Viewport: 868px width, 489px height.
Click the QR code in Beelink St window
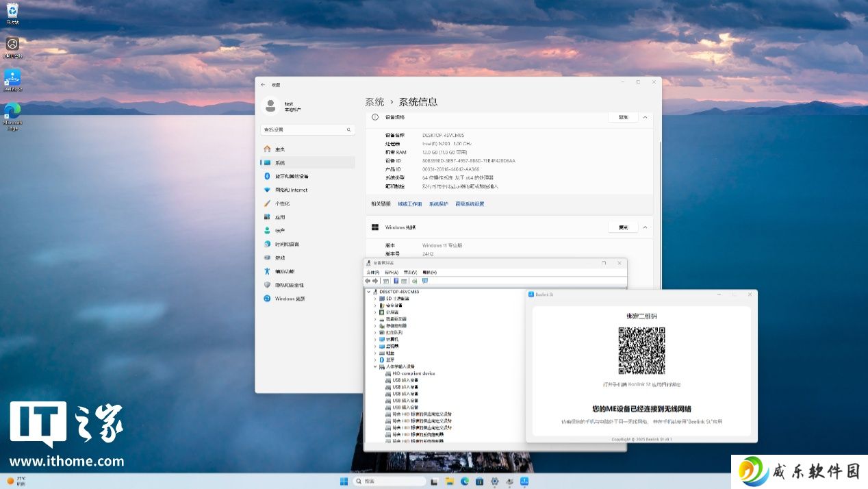(x=641, y=350)
